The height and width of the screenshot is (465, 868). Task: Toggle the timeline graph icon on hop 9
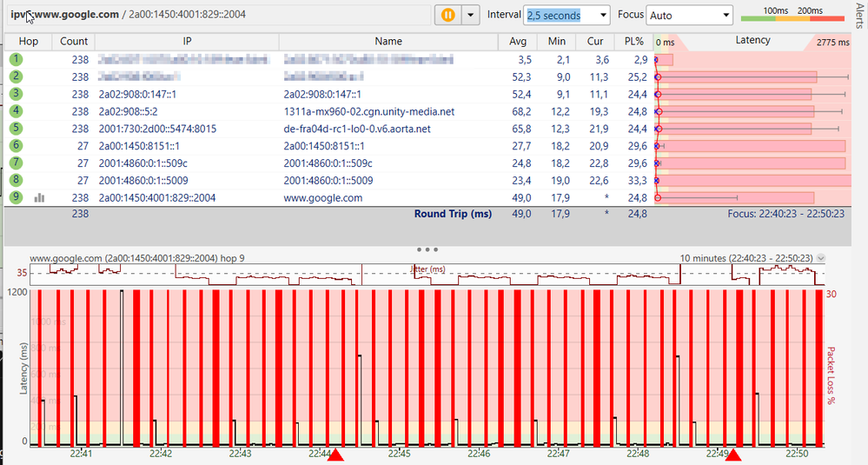click(39, 198)
